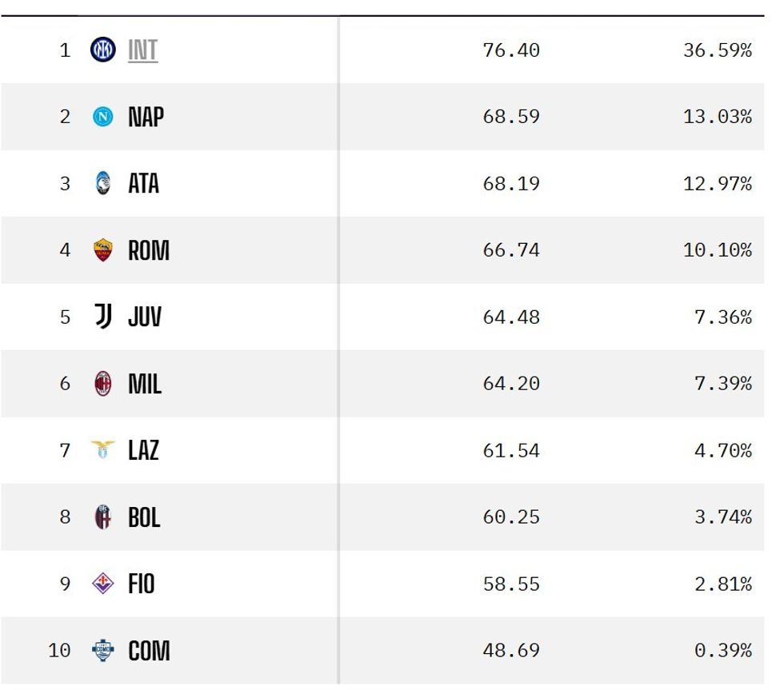Screen dimensions: 784x690
Task: Click the Atalanta club crest
Action: pyautogui.click(x=102, y=183)
